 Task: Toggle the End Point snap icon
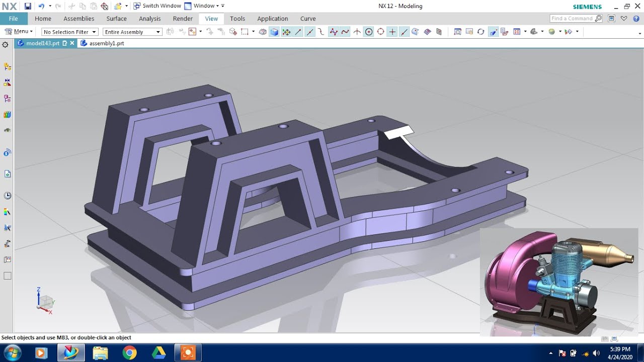298,32
